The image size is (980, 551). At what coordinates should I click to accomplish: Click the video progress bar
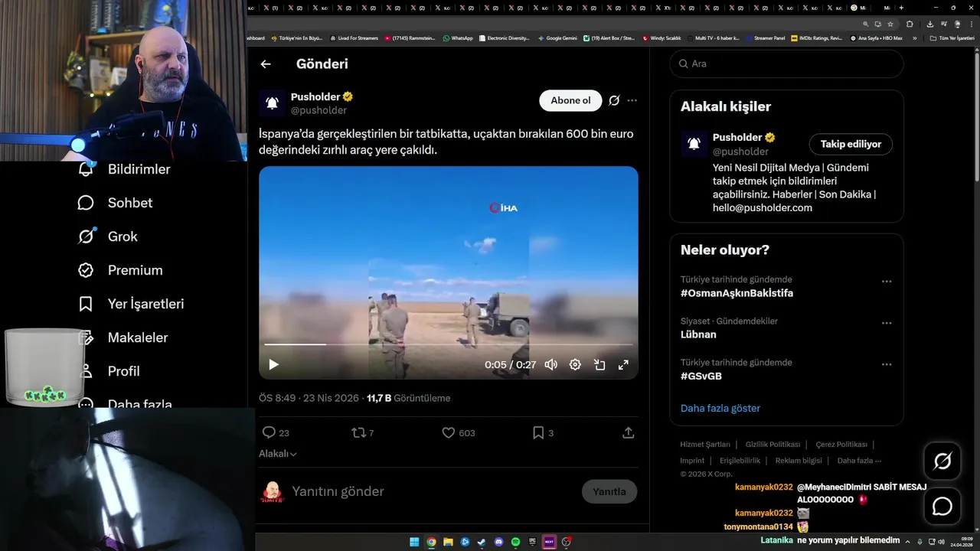click(x=449, y=344)
